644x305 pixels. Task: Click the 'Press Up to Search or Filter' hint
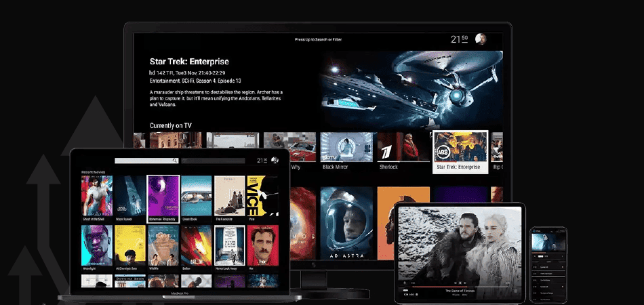point(318,39)
